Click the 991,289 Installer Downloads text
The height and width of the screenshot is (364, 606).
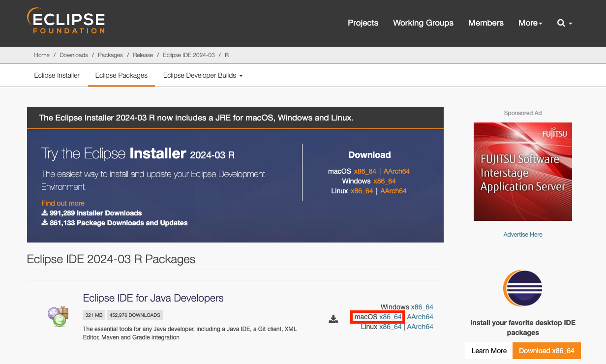tap(95, 213)
